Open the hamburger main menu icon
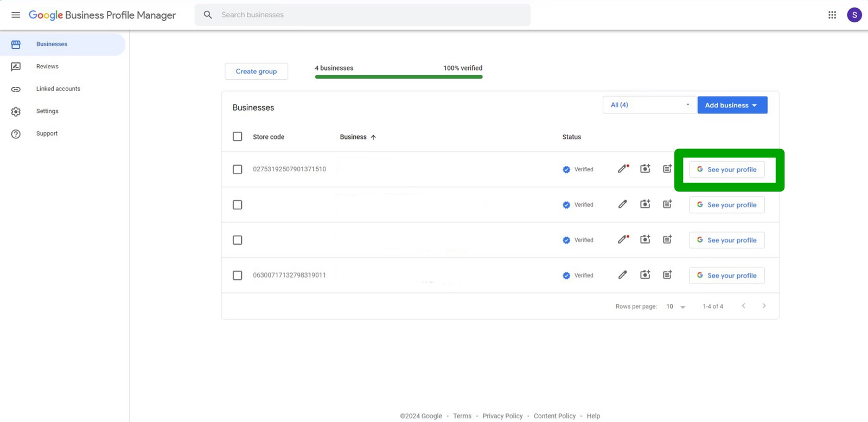 click(x=16, y=15)
